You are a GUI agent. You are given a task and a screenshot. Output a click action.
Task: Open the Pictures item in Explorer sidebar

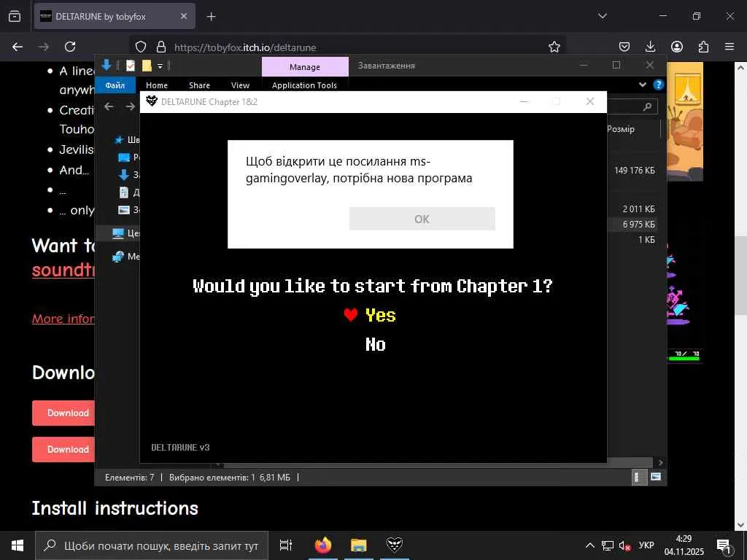(128, 210)
